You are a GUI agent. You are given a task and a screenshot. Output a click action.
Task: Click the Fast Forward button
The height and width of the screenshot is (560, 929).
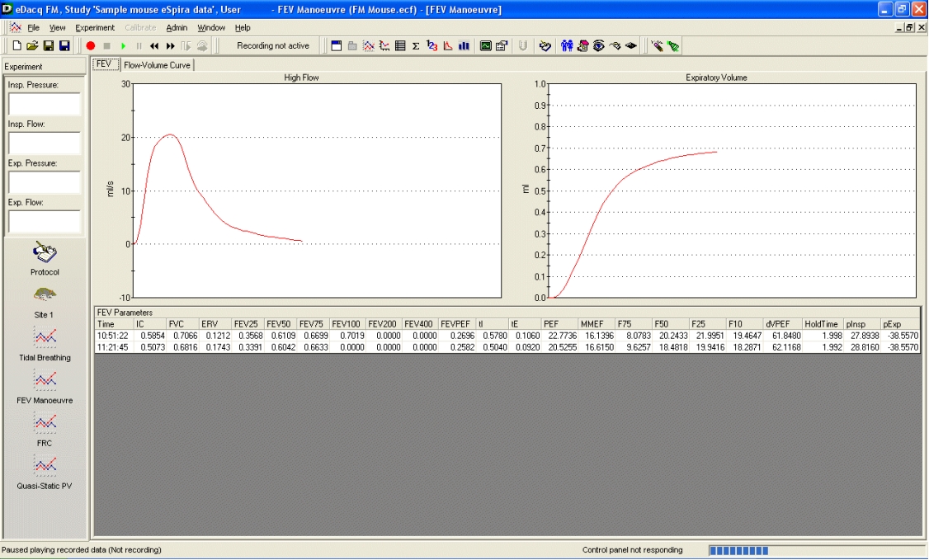pyautogui.click(x=170, y=46)
